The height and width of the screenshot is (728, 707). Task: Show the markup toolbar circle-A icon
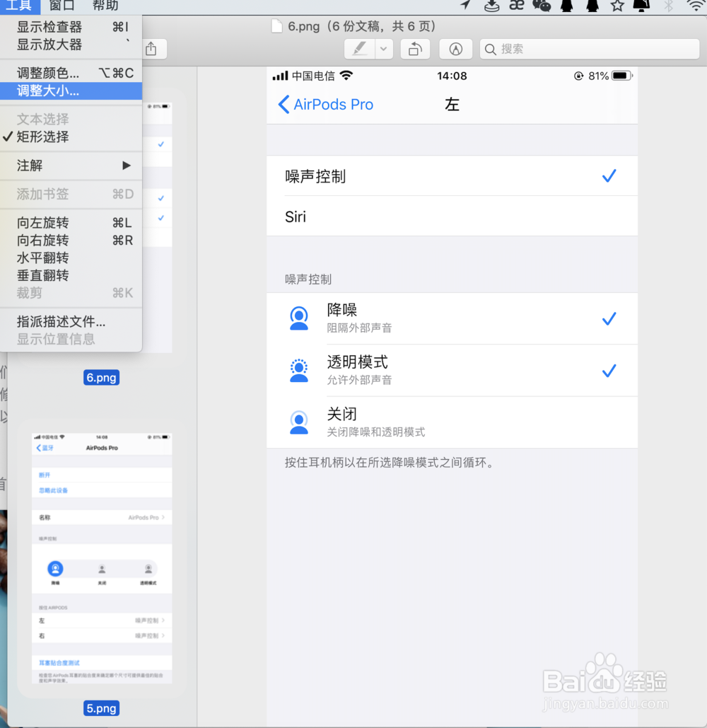pos(455,49)
